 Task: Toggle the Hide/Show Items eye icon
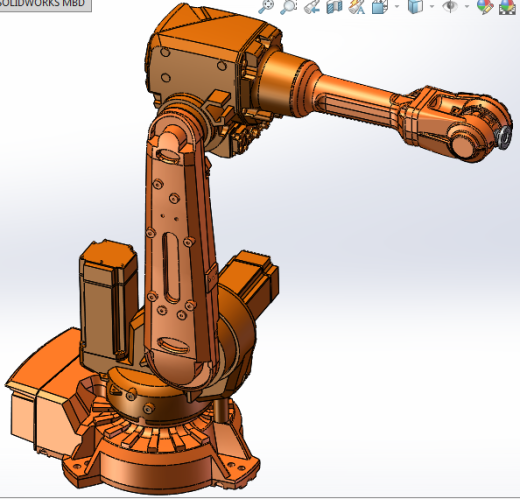pos(450,6)
